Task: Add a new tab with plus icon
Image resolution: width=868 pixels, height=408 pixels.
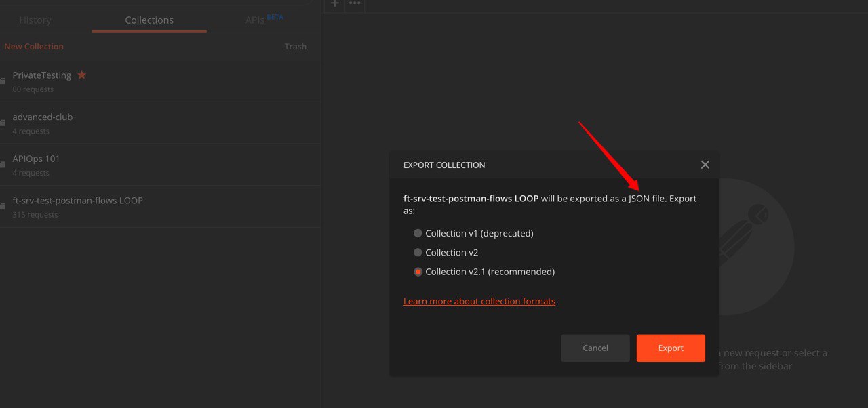Action: tap(334, 3)
